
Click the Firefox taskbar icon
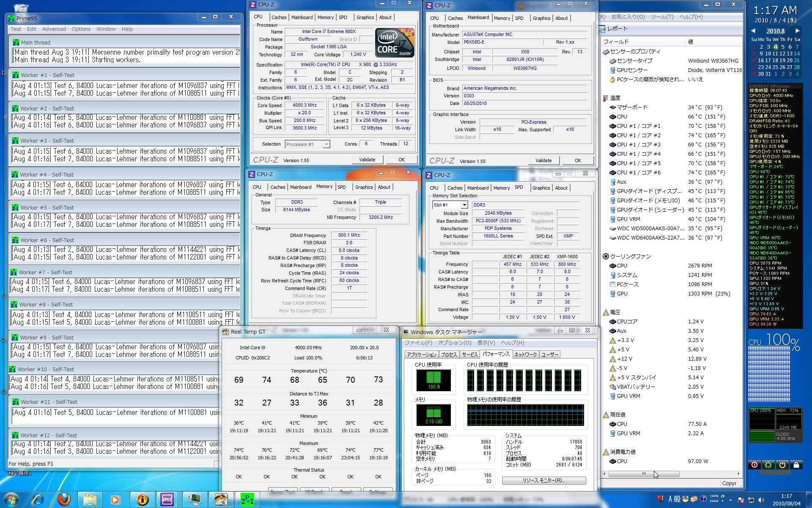click(x=64, y=500)
